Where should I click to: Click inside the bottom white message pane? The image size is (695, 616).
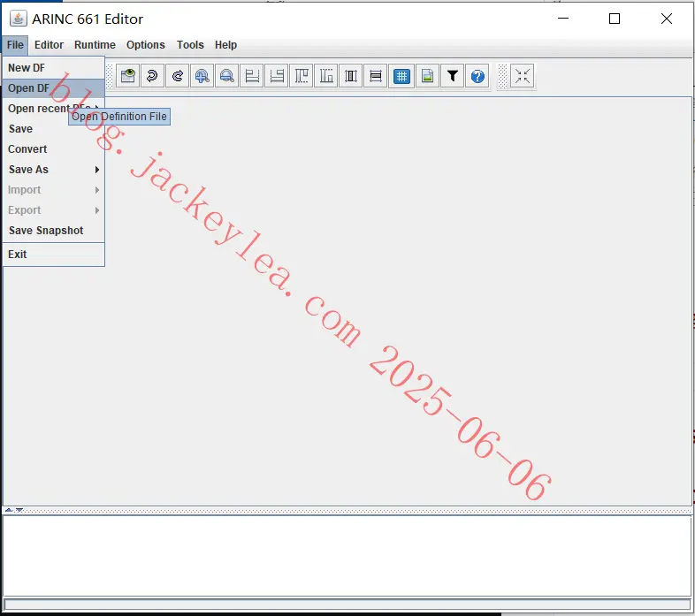pyautogui.click(x=347, y=556)
